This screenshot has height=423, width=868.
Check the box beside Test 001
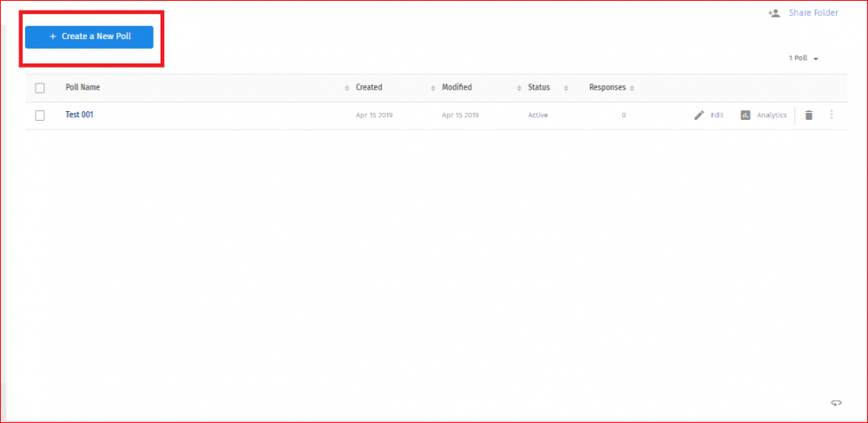[x=40, y=116]
